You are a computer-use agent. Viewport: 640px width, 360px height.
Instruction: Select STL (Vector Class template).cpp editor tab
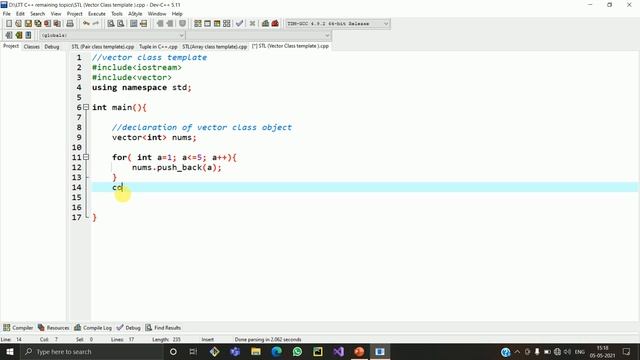coord(290,46)
